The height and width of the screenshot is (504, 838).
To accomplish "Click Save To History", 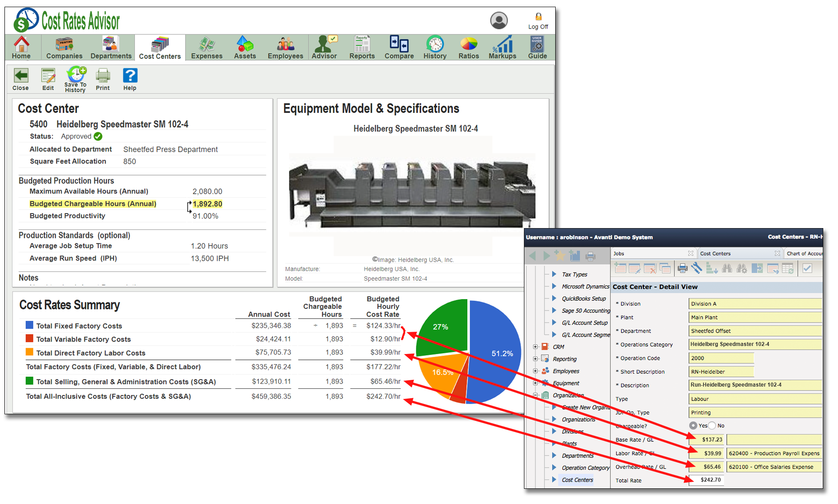I will (x=75, y=79).
